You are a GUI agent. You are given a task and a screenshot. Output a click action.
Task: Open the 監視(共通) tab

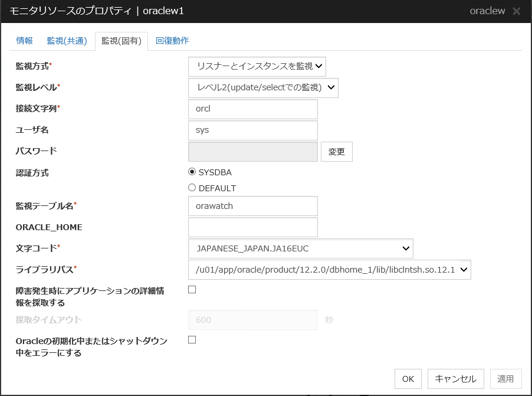coord(67,41)
